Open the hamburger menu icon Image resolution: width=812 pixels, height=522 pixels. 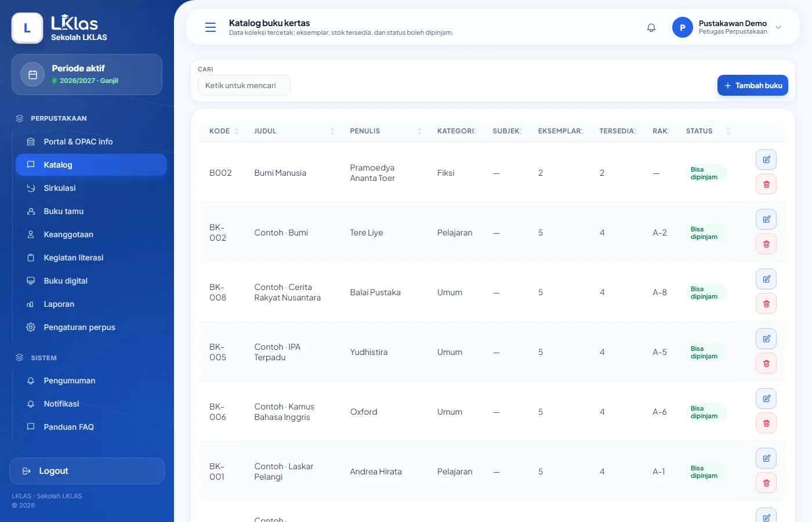[x=211, y=27]
